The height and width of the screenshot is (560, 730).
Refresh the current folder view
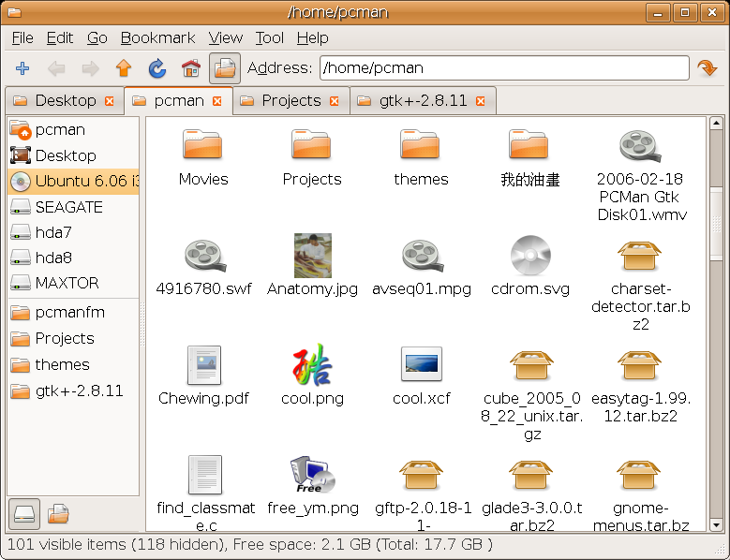[156, 68]
